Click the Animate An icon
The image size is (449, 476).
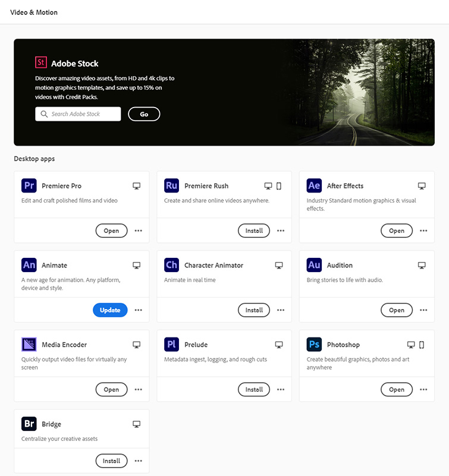[29, 265]
